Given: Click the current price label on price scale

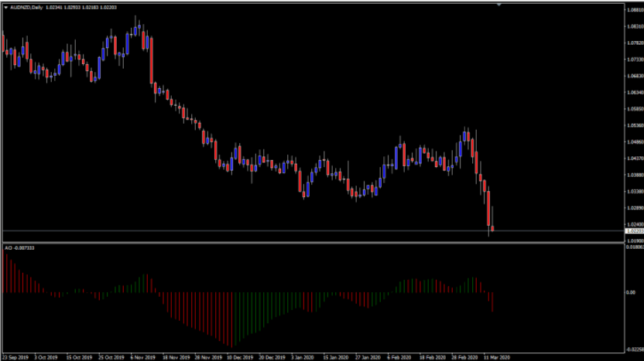Looking at the screenshot, I should 633,231.
